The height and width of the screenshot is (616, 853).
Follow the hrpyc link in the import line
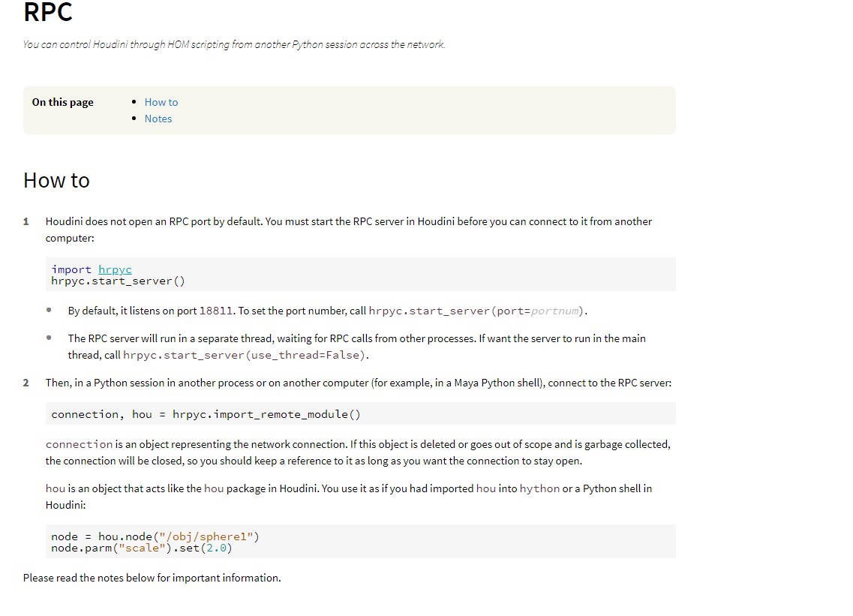(115, 269)
